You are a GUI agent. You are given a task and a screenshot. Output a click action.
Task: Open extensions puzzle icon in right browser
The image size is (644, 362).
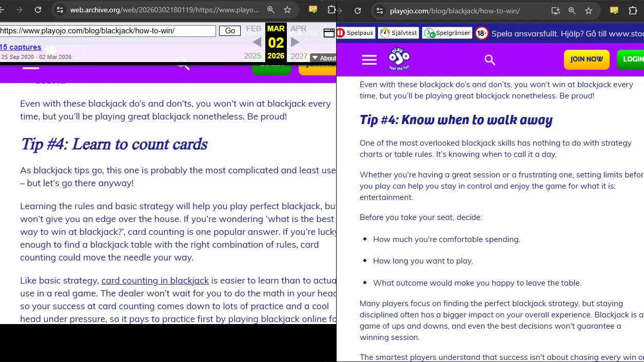pyautogui.click(x=633, y=10)
